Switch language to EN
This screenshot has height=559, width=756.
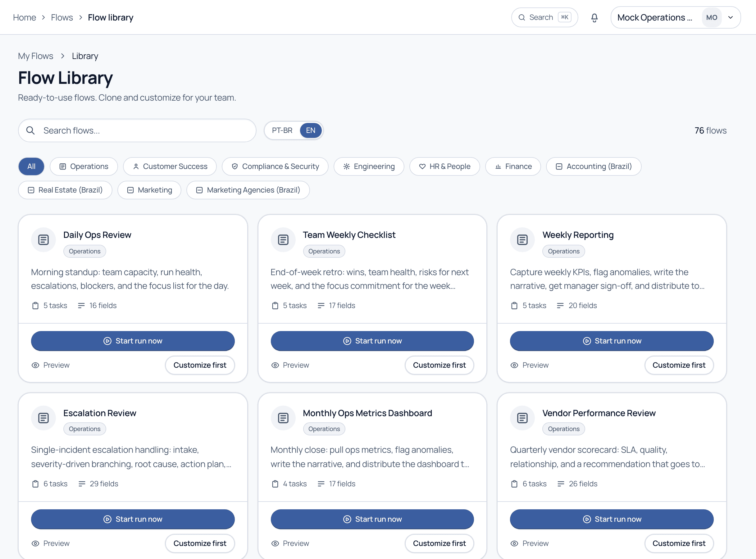(310, 130)
